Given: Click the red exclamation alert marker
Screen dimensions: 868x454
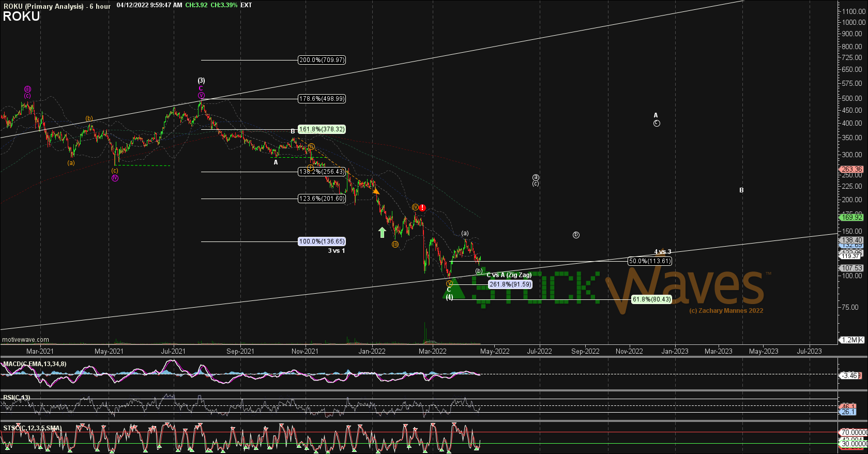Looking at the screenshot, I should (422, 208).
